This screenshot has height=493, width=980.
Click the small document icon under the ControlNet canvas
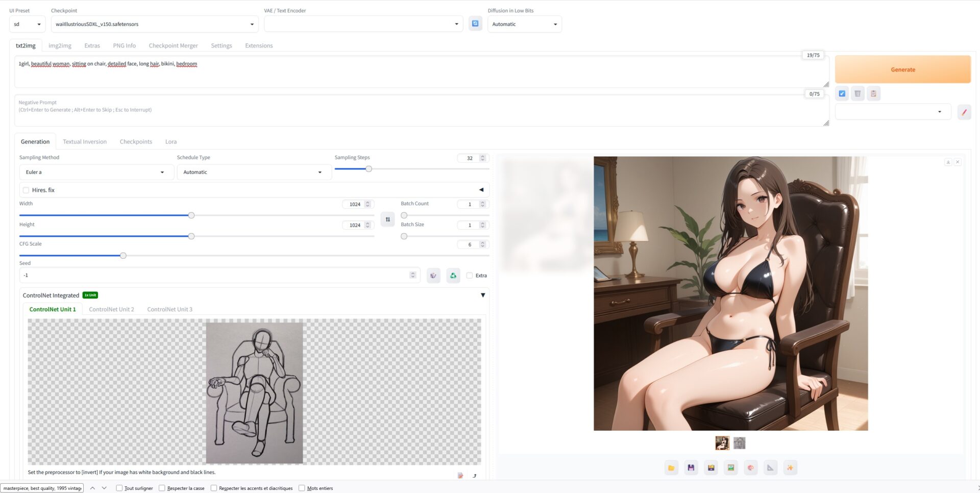(460, 475)
